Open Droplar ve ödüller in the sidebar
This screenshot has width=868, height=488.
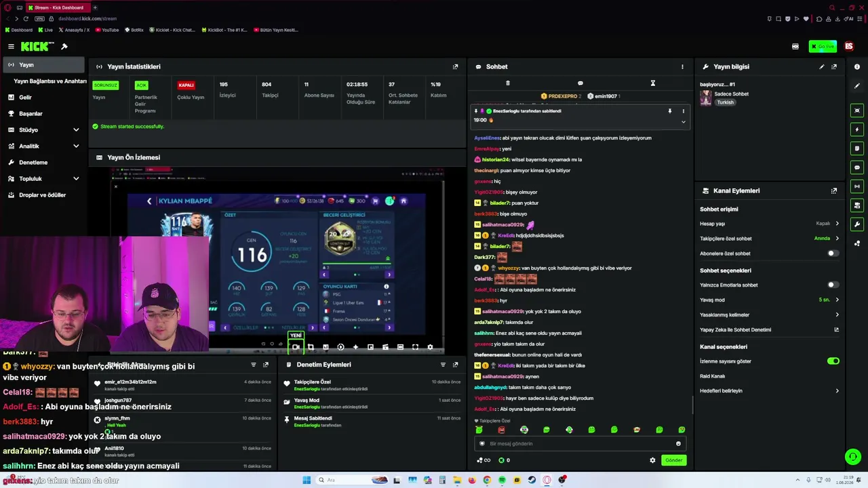click(x=43, y=195)
